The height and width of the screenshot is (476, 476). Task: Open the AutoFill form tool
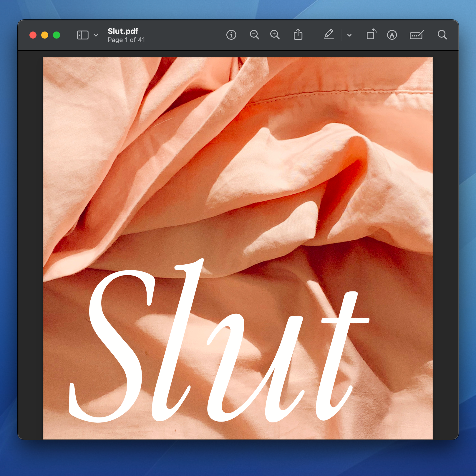tap(417, 35)
